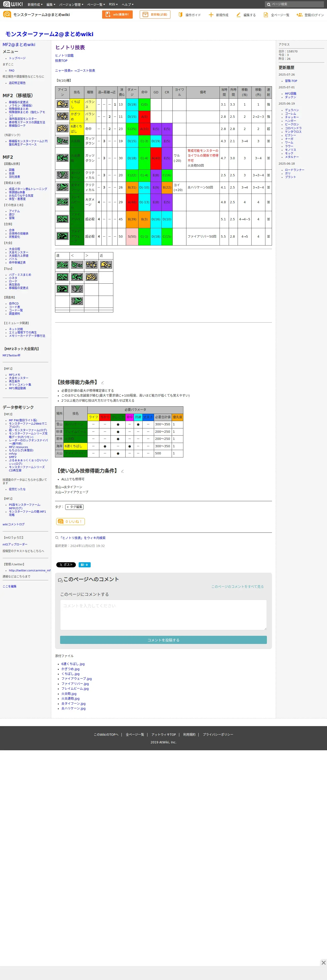
Task: Click the 目安箱(β版) button
Action: (155, 15)
